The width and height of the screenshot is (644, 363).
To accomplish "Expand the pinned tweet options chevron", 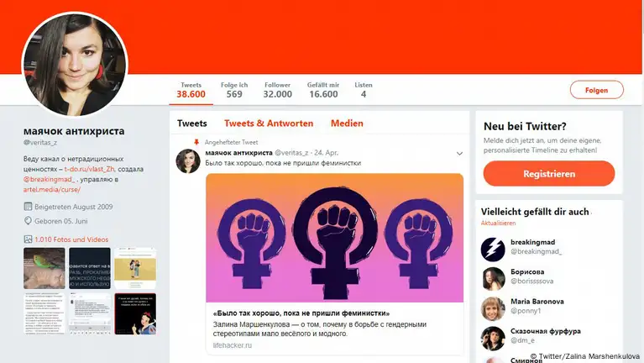I will coord(459,153).
